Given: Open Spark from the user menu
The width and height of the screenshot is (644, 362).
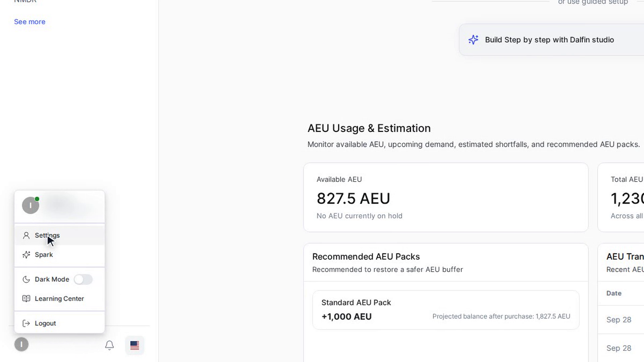Looking at the screenshot, I should [x=59, y=255].
